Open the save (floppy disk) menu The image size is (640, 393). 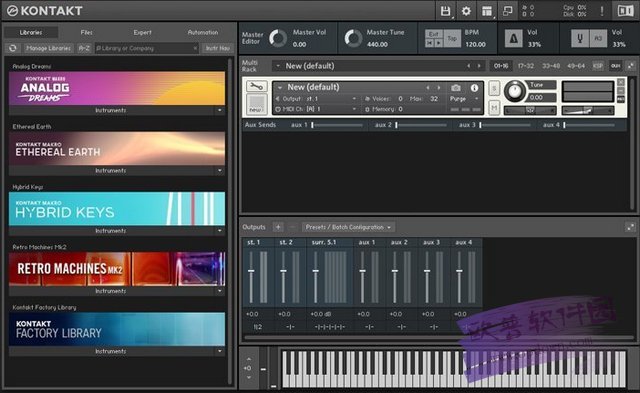point(445,11)
